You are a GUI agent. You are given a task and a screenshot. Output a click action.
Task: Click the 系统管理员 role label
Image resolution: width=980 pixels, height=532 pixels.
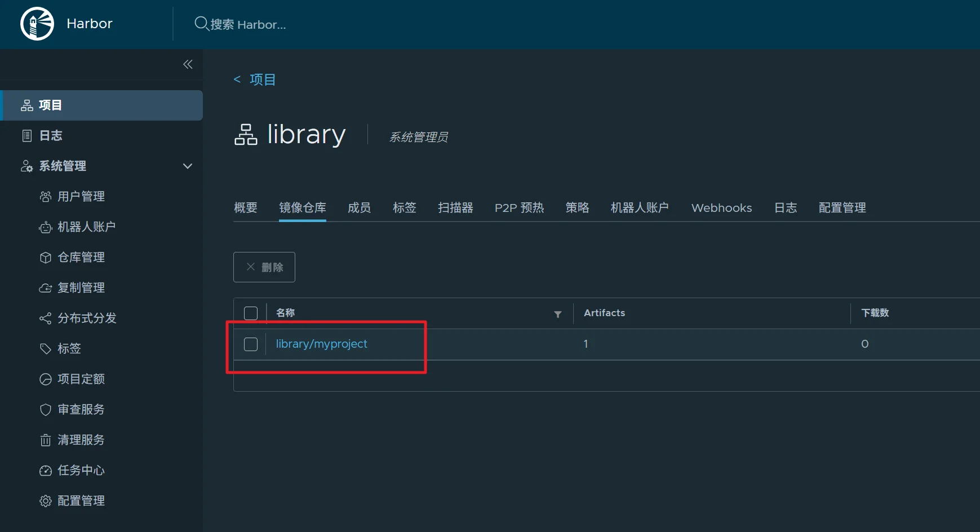tap(419, 137)
